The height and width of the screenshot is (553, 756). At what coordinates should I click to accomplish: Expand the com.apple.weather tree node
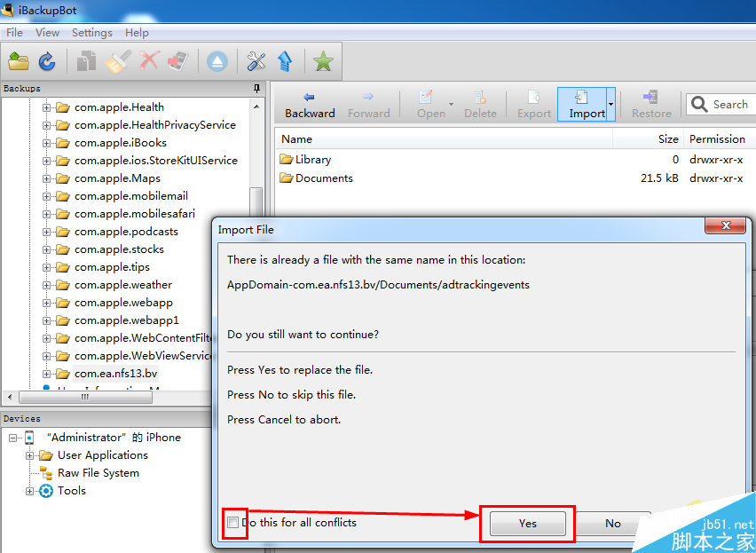pos(46,286)
